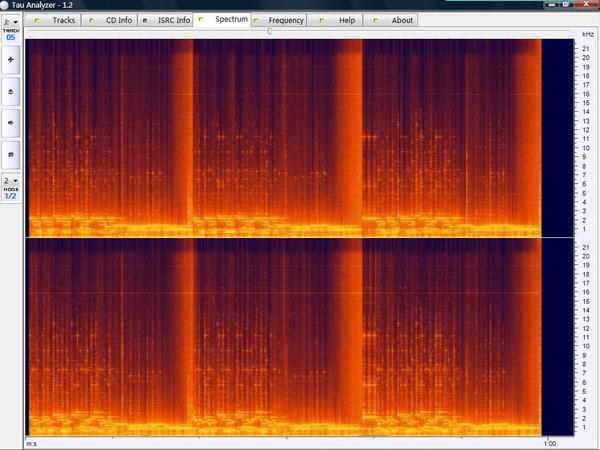
Task: Click the plus/refresh button in left toolbar
Action: [x=11, y=60]
